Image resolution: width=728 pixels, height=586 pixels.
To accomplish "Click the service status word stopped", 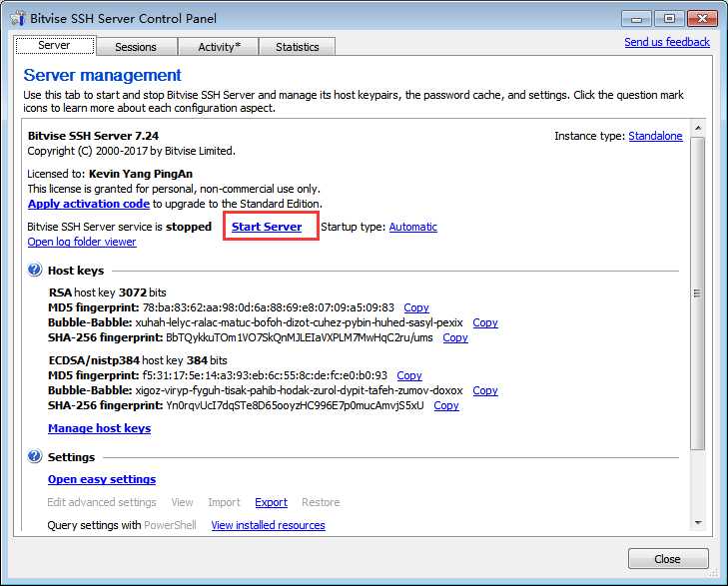I will (x=189, y=227).
